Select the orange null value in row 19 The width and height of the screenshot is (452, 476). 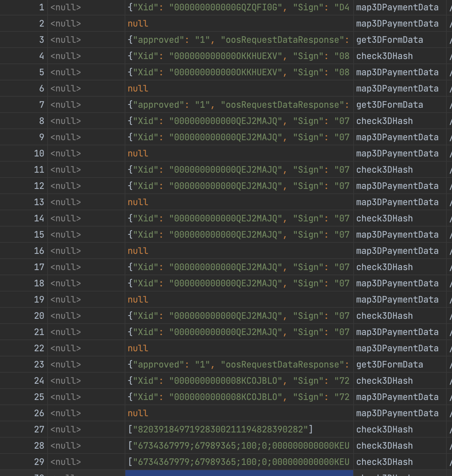[138, 300]
